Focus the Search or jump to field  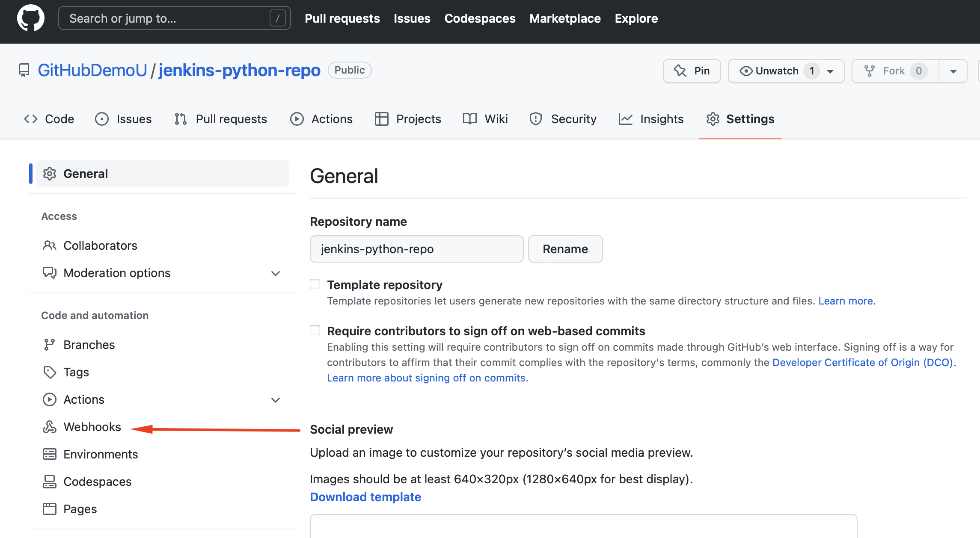click(175, 18)
